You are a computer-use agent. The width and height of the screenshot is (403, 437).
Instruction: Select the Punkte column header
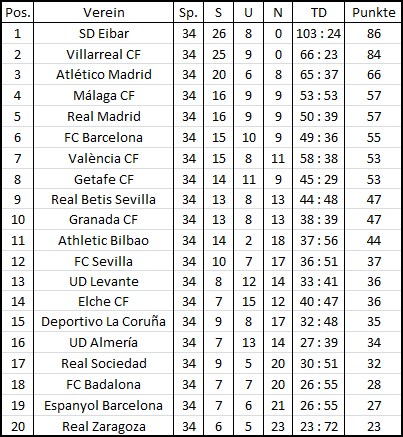point(373,13)
